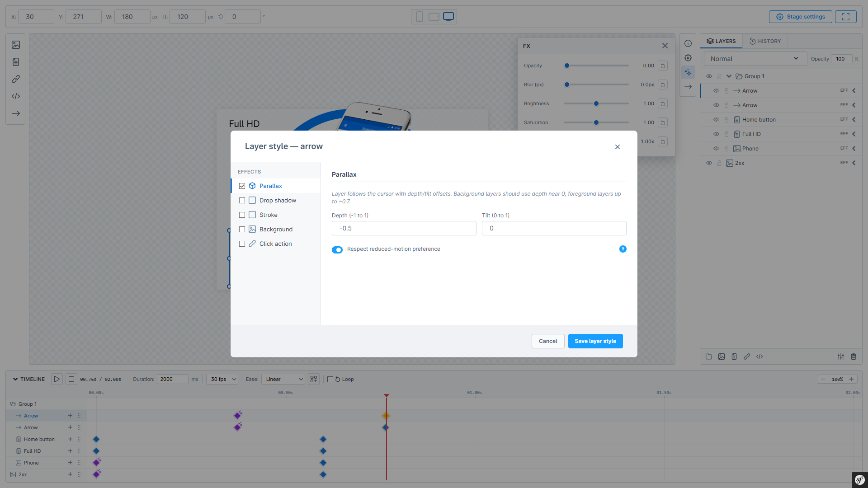Open the 30 fps dropdown
The image size is (868, 488).
pyautogui.click(x=222, y=379)
